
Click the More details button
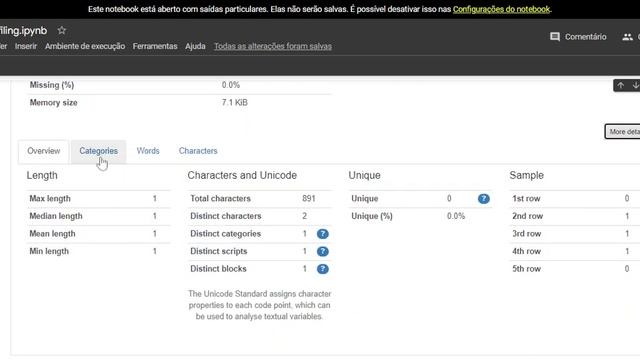pyautogui.click(x=622, y=131)
